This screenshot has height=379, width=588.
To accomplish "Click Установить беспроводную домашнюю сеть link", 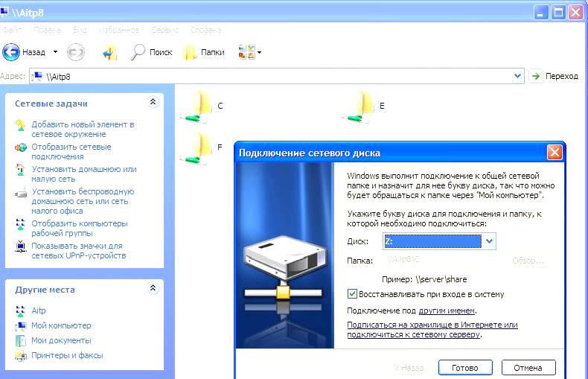I will tap(83, 201).
